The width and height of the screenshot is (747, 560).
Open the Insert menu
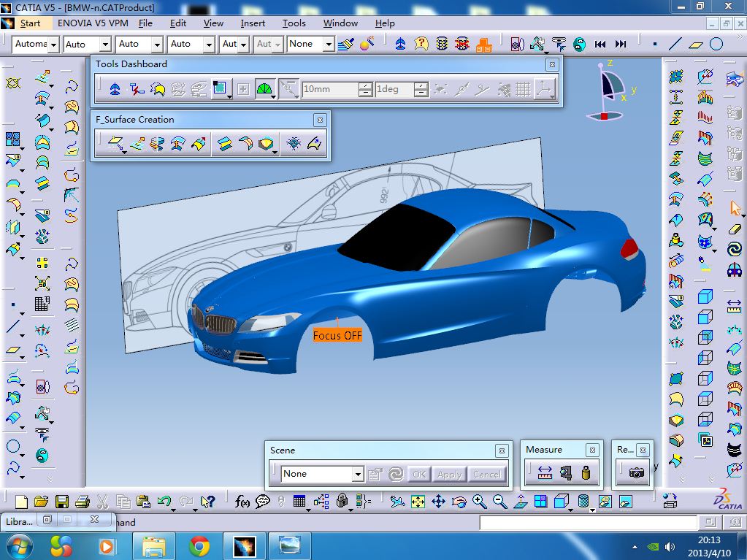point(253,23)
